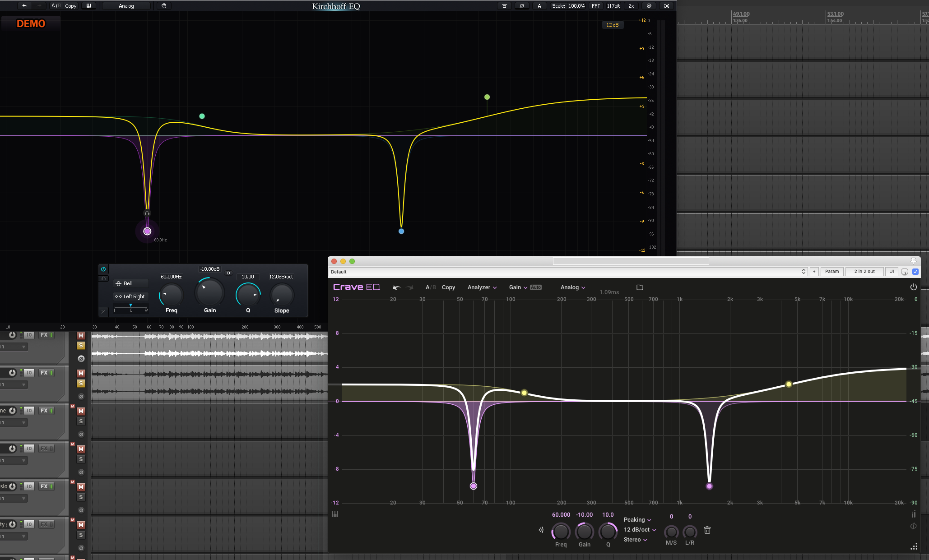The width and height of the screenshot is (929, 560).
Task: Click the L C R pan slider in Kirchhoff band panel
Action: pyautogui.click(x=131, y=308)
